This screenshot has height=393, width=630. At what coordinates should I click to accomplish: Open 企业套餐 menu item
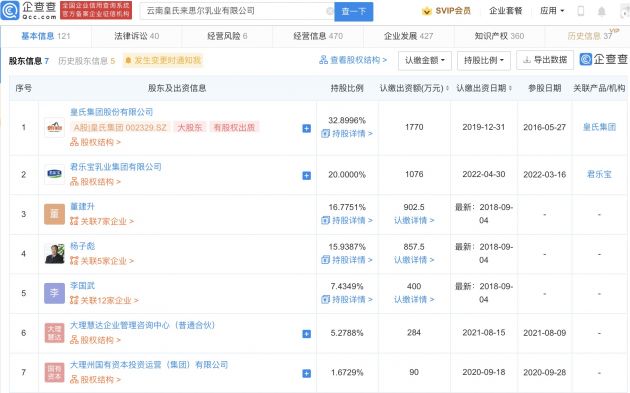pyautogui.click(x=505, y=11)
